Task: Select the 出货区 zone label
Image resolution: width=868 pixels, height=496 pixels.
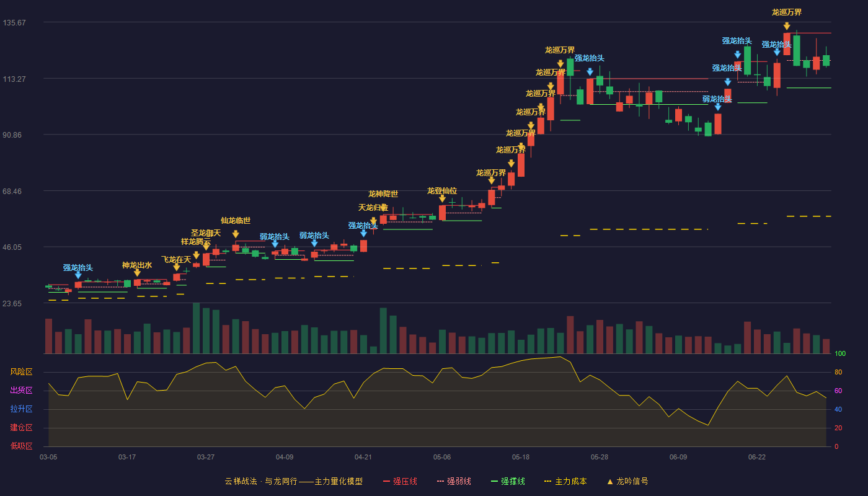Action: coord(21,391)
